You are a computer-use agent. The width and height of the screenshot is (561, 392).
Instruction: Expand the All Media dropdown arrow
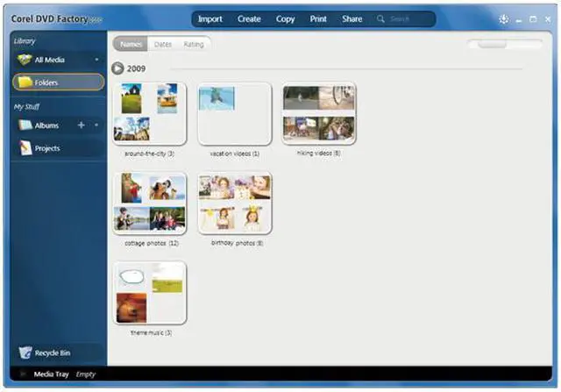click(x=96, y=60)
